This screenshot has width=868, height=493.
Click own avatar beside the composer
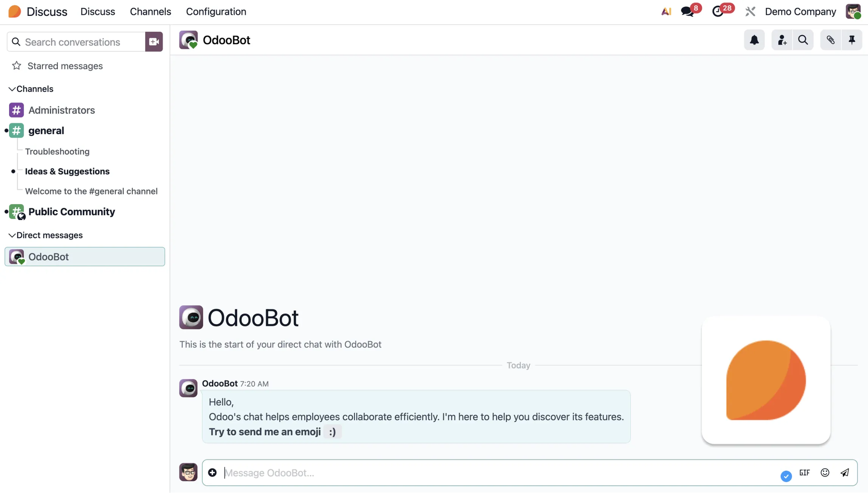point(188,472)
